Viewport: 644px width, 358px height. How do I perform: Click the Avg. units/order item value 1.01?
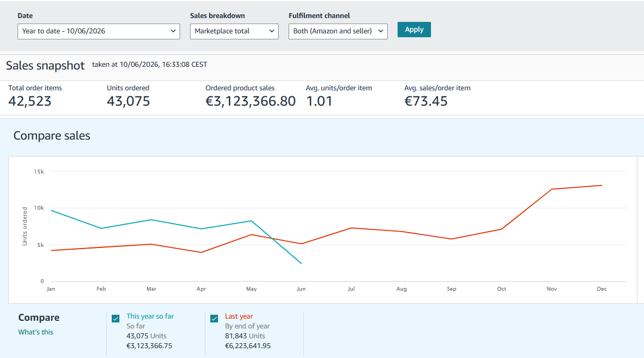pyautogui.click(x=319, y=101)
